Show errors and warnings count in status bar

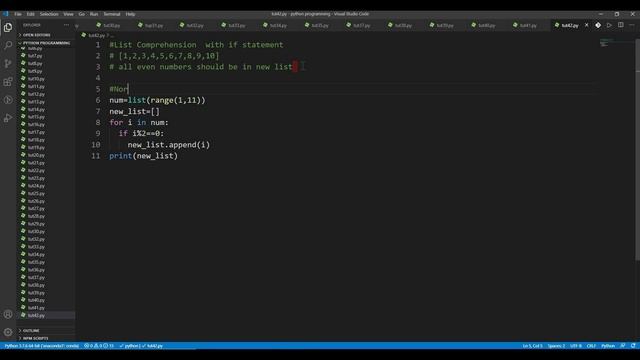(x=99, y=346)
